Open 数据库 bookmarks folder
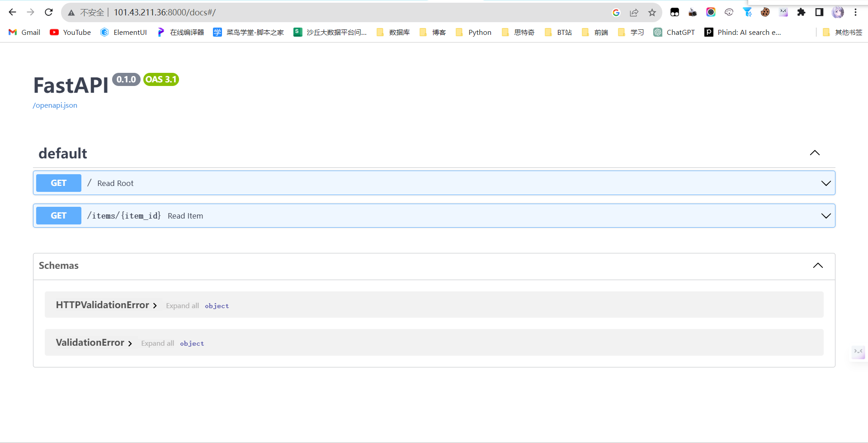868x443 pixels. pos(393,32)
